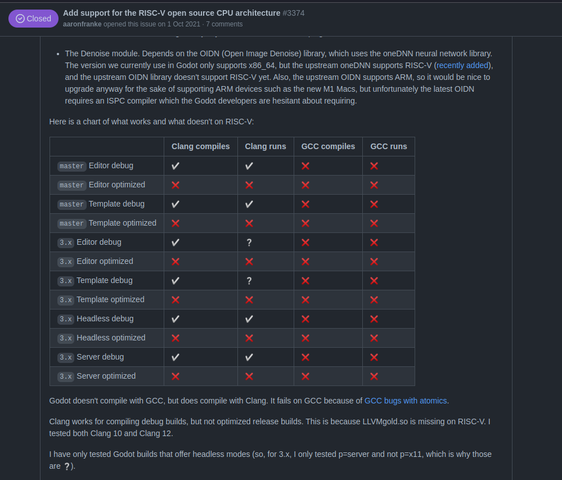
Task: Click the 'GCC runs' column header
Action: pyautogui.click(x=389, y=146)
